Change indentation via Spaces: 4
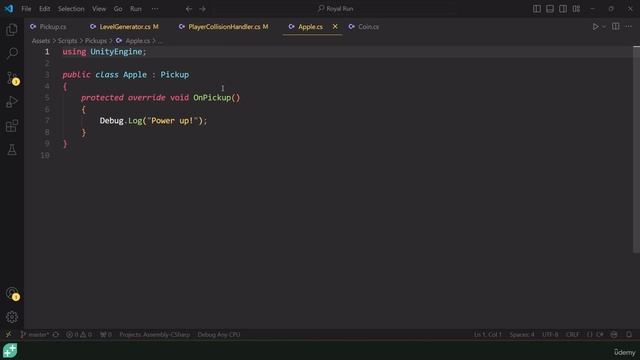This screenshot has height=360, width=640. coord(522,335)
